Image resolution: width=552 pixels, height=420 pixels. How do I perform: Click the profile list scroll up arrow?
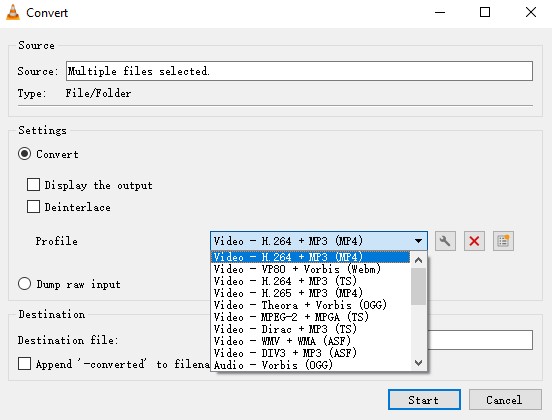tap(418, 260)
